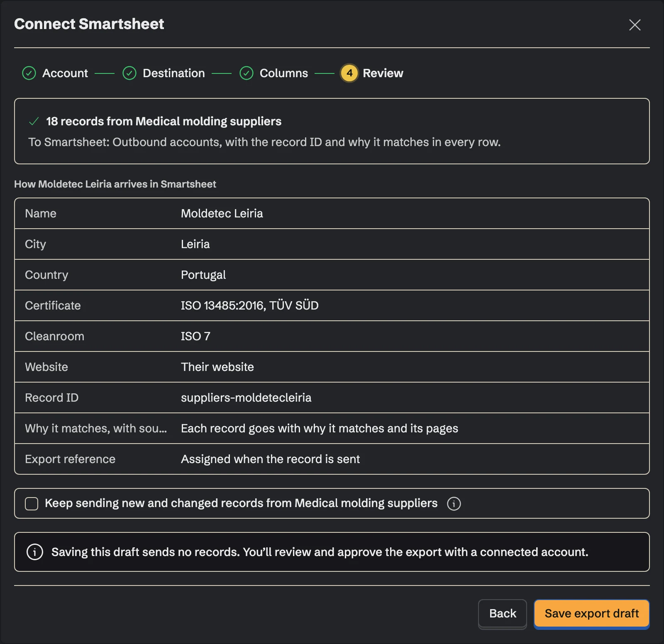This screenshot has width=664, height=644.
Task: Click the checkmark next to 18 records
Action: [34, 121]
